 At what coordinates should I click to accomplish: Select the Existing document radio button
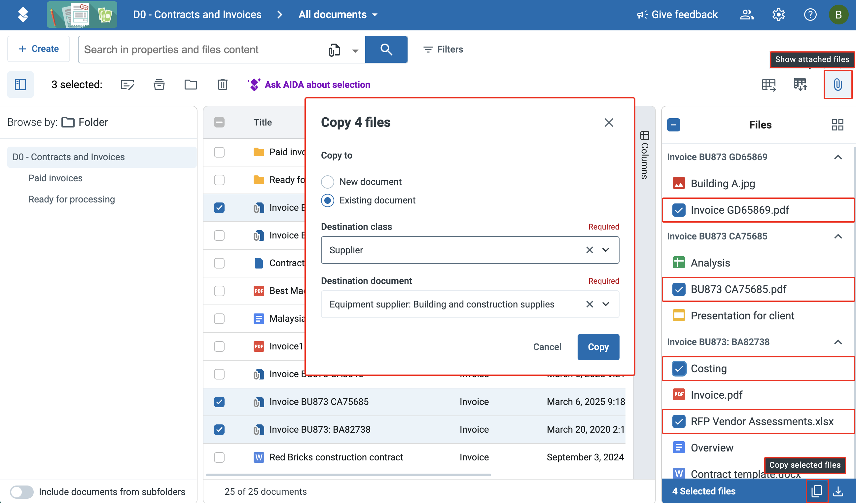pos(328,201)
